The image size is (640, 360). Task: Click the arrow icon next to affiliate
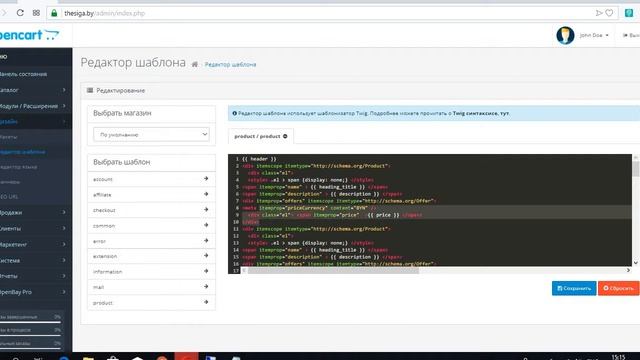[206, 194]
